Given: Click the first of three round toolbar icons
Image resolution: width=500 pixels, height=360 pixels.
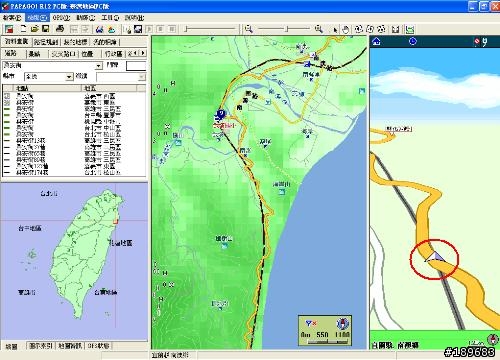Looking at the screenshot, I should pyautogui.click(x=359, y=29).
